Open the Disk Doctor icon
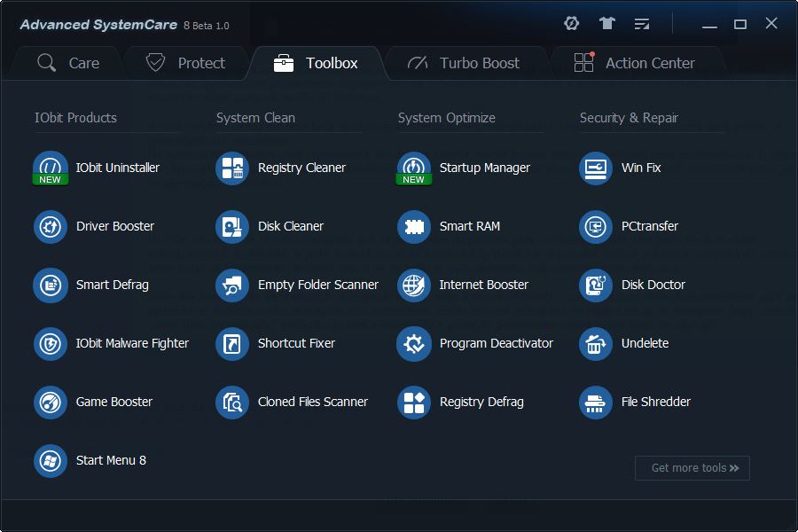 pyautogui.click(x=596, y=286)
